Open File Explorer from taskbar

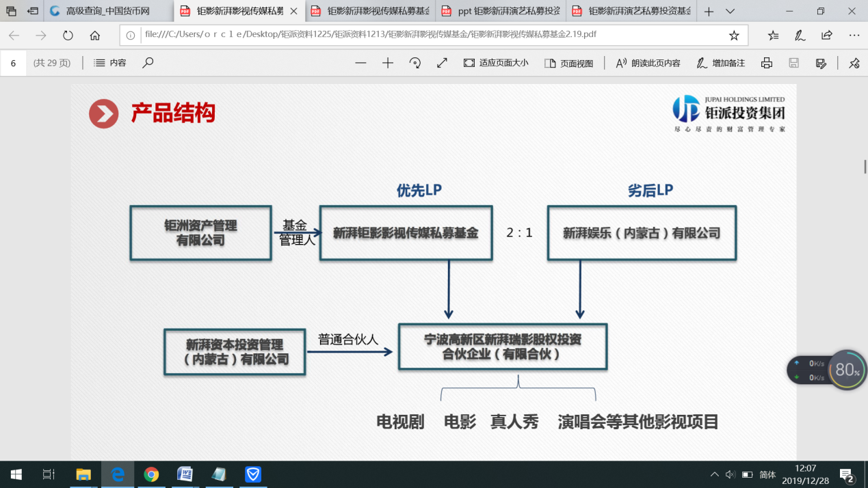83,474
